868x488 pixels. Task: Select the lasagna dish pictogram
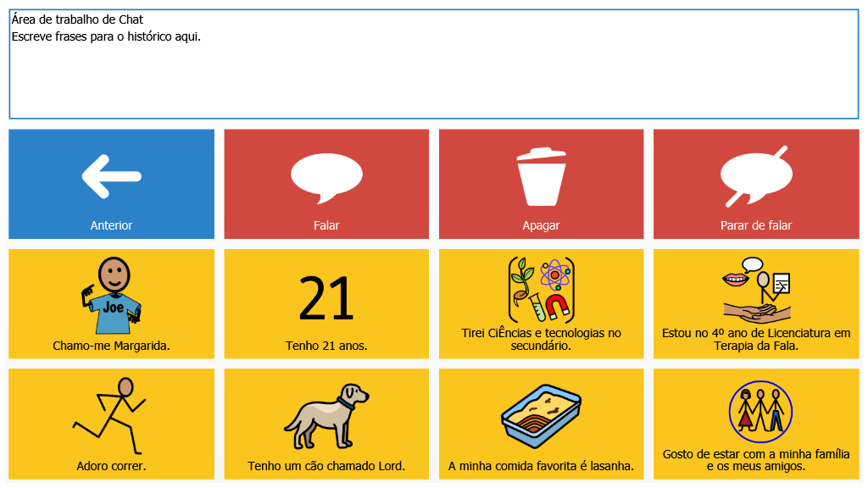(541, 415)
